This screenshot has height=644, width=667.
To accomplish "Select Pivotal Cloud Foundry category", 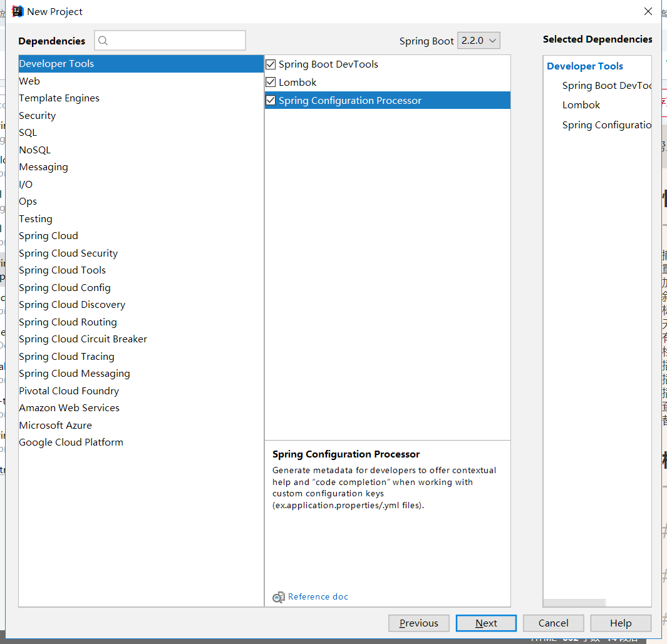I will [141, 391].
